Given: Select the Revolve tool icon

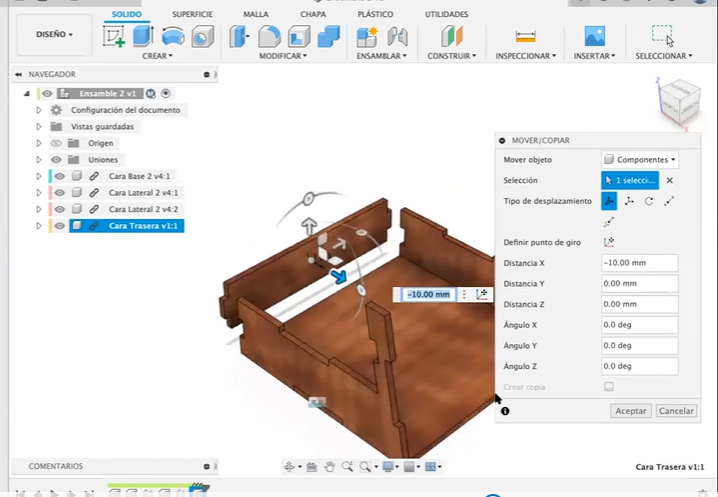Looking at the screenshot, I should point(173,37).
